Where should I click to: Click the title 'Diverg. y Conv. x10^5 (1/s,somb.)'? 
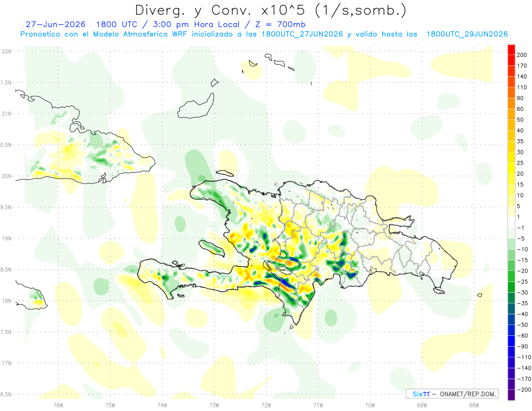[x=270, y=10]
